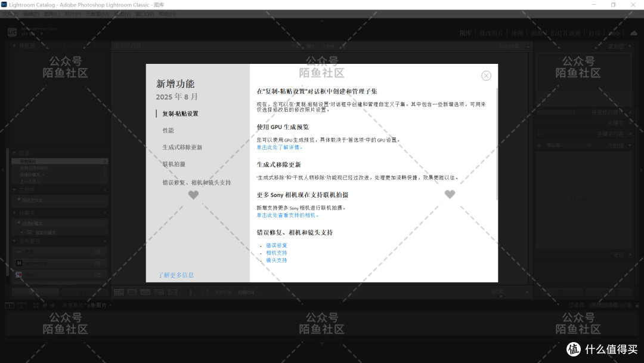This screenshot has height=363, width=644.
Task: Open the 错误修复 link
Action: (277, 245)
